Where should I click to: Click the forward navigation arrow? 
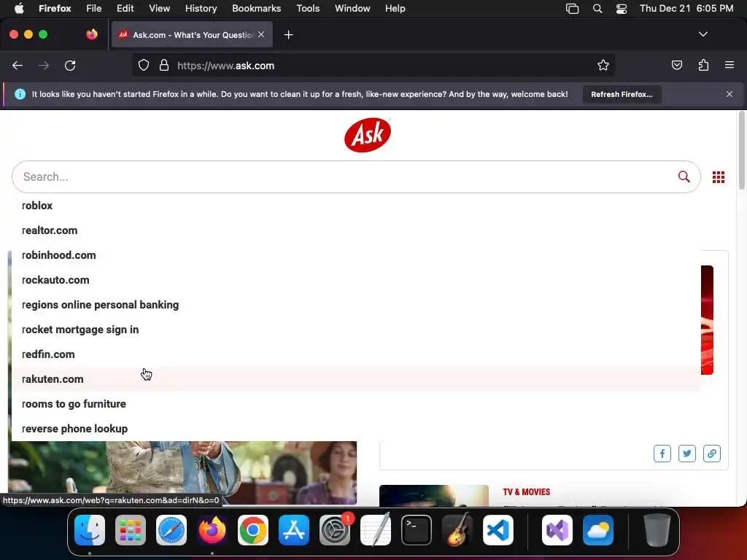click(x=44, y=66)
